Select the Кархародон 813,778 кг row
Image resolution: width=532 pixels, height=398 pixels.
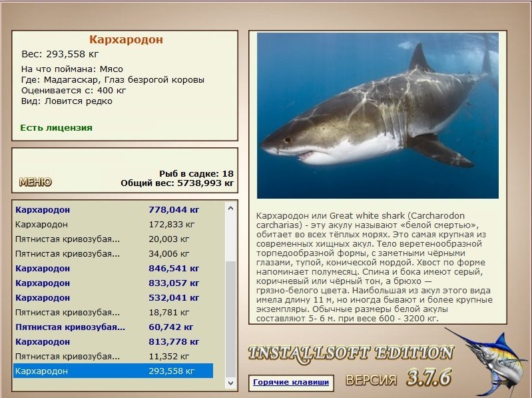pos(113,341)
